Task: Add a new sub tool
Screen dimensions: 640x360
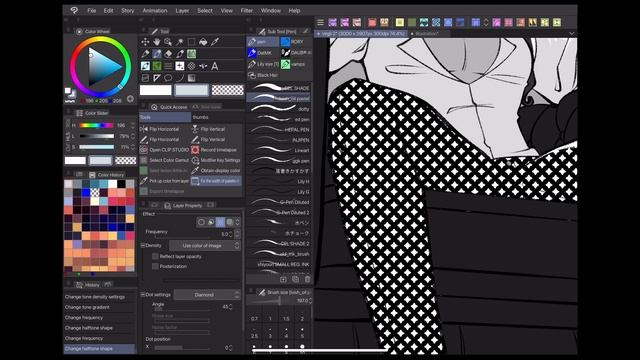Action: point(283,279)
